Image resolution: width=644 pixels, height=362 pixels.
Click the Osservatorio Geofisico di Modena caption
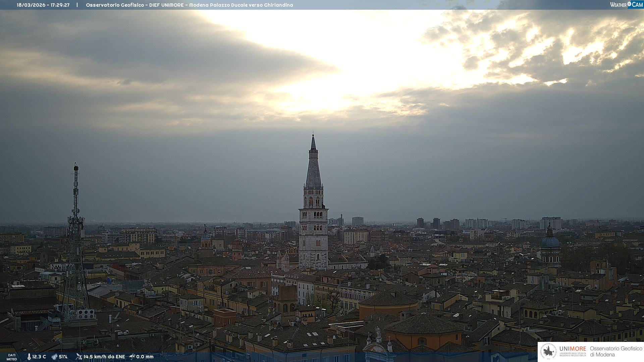[616, 352]
